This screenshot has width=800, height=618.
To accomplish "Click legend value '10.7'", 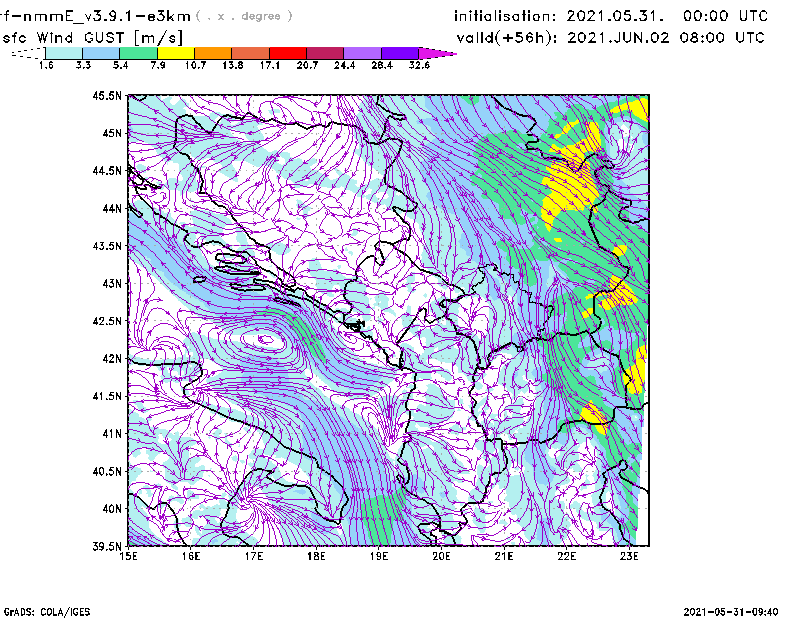I will (195, 65).
